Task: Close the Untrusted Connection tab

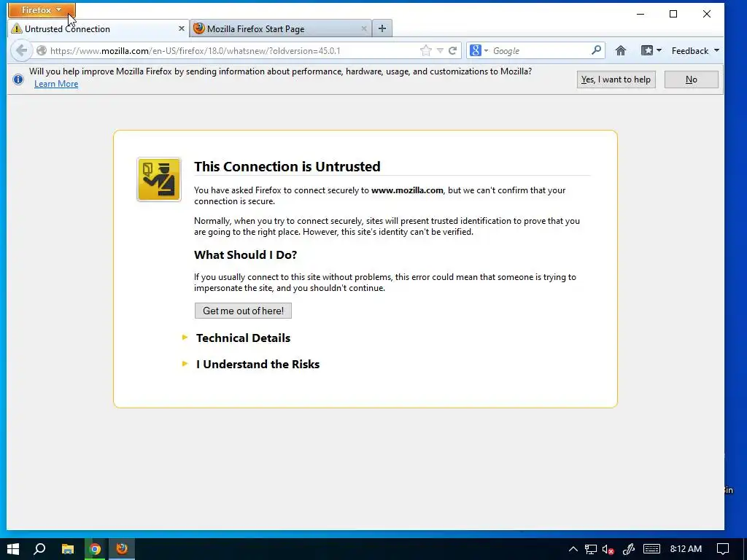Action: (x=181, y=28)
